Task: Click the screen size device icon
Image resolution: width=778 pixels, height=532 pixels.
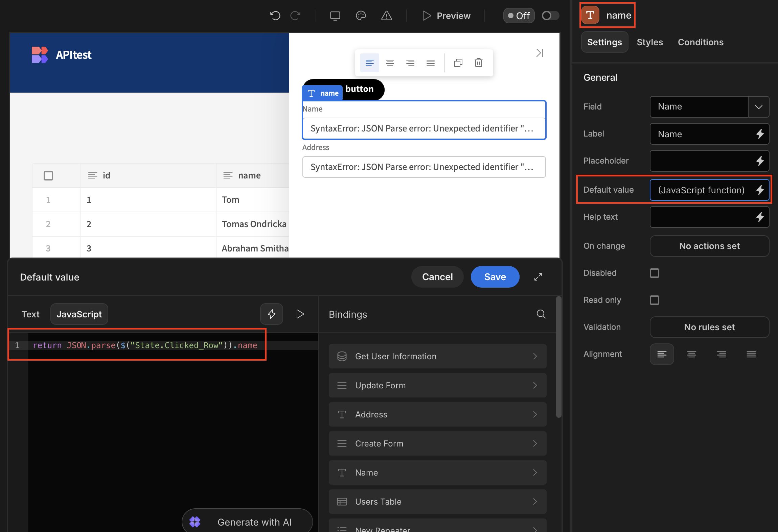Action: [x=335, y=16]
